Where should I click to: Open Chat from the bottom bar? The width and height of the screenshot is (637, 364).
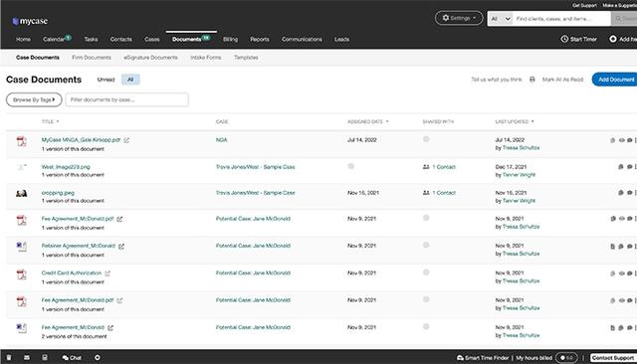pyautogui.click(x=72, y=357)
